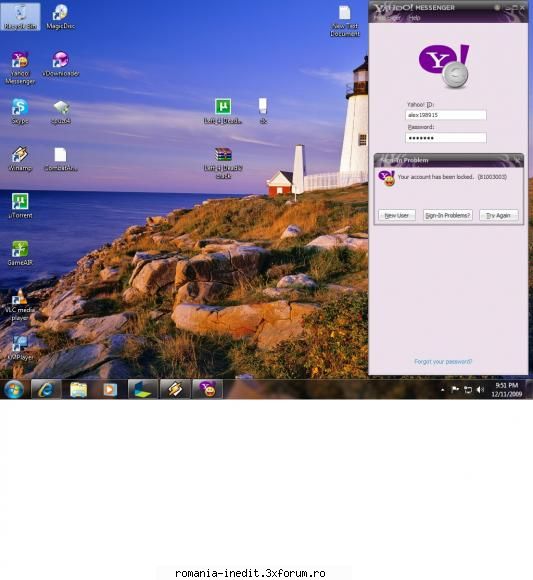Show hidden system tray icons arrow
This screenshot has height=580, width=533.
(x=442, y=390)
